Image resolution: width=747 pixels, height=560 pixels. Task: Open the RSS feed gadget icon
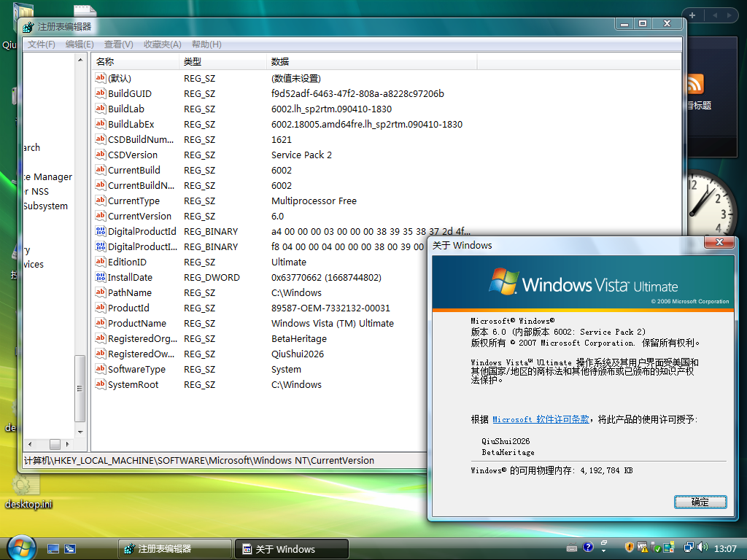[x=694, y=85]
